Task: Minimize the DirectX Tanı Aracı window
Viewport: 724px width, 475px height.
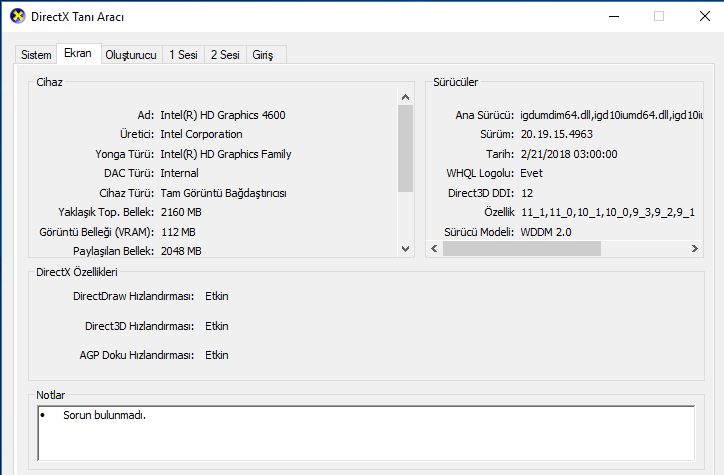Action: (x=614, y=17)
